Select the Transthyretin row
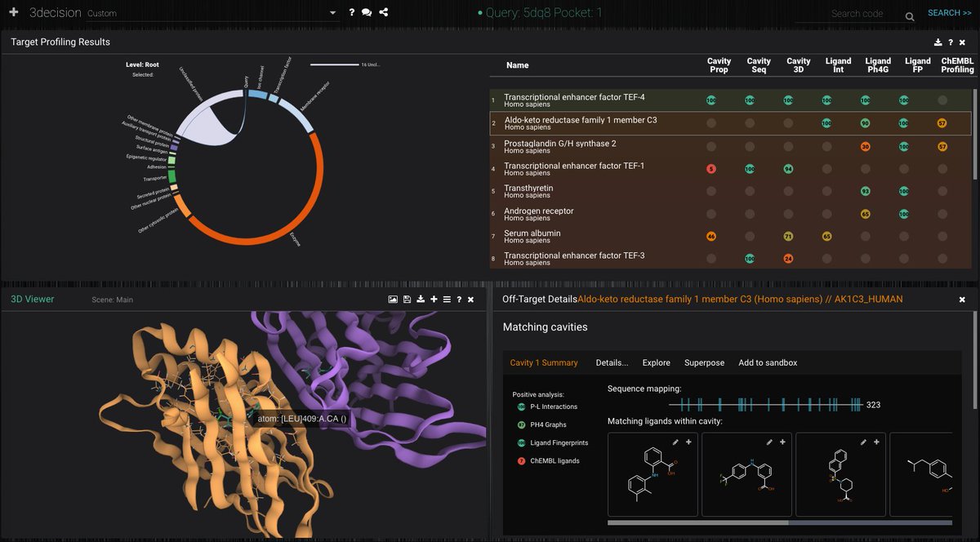 tap(730, 191)
